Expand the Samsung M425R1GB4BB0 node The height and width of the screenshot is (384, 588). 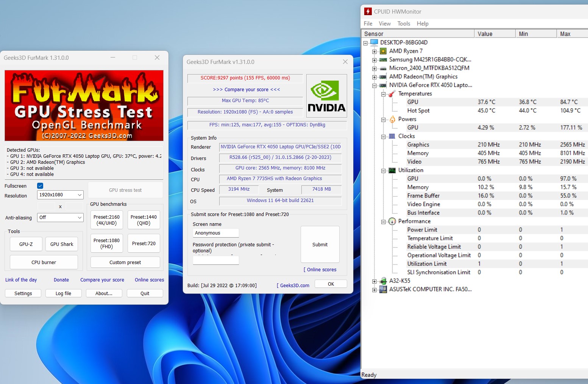(374, 60)
